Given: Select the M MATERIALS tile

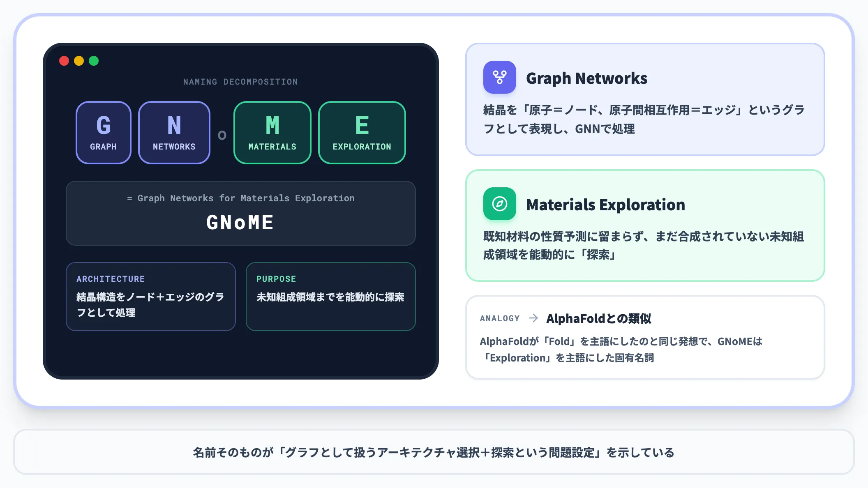Looking at the screenshot, I should pyautogui.click(x=272, y=133).
